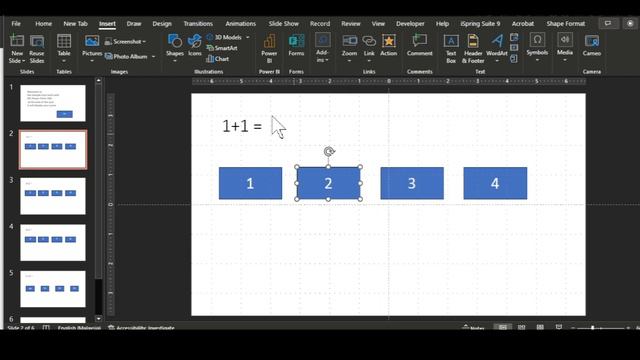Insert a Chart
Screen dimensions: 640x360
(x=218, y=59)
